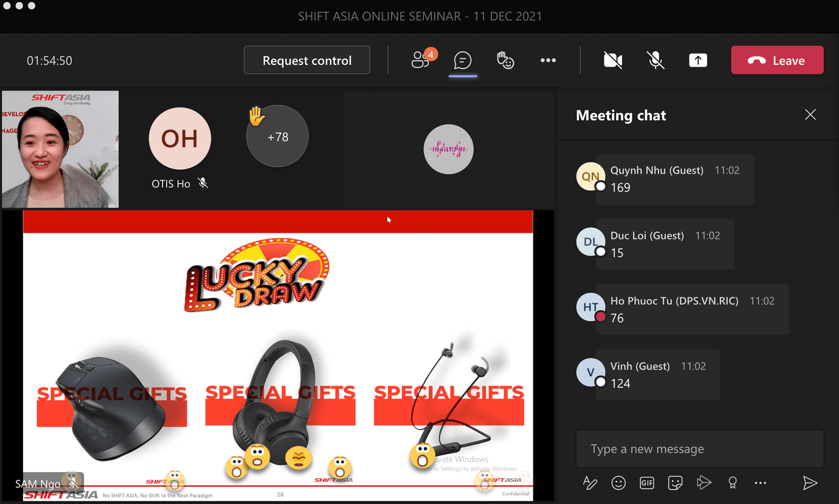This screenshot has height=504, width=839.
Task: Open More actions ellipsis in meeting toolbar
Action: point(548,60)
